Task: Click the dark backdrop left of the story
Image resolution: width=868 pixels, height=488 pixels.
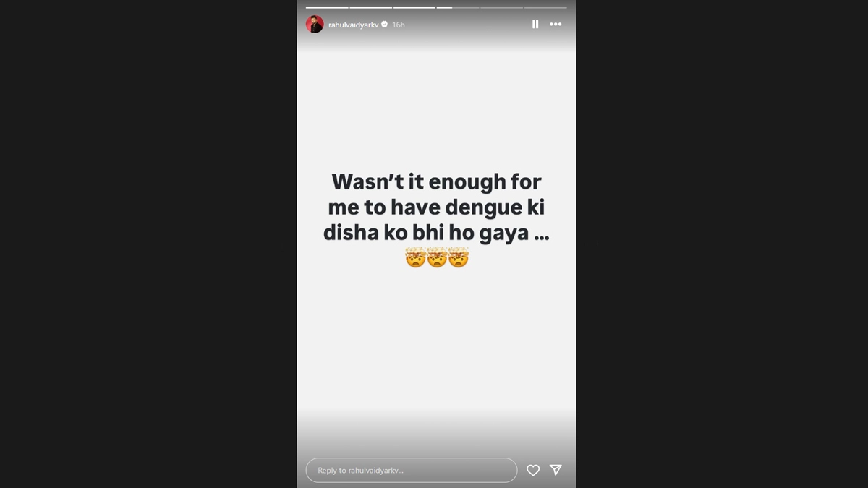Action: (148, 244)
